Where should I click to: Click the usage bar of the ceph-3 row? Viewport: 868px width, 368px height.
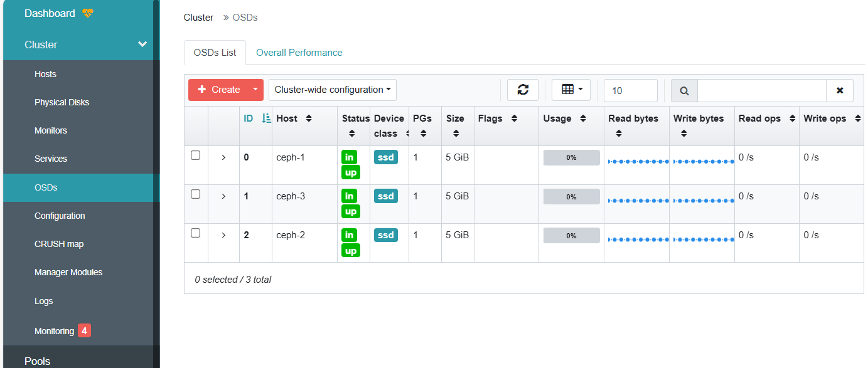point(571,196)
